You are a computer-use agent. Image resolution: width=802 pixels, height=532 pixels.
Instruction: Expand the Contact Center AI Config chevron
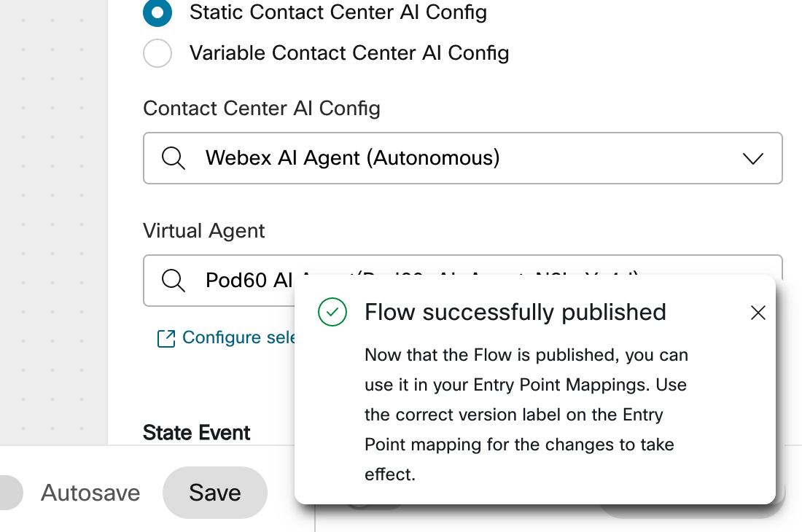click(752, 158)
